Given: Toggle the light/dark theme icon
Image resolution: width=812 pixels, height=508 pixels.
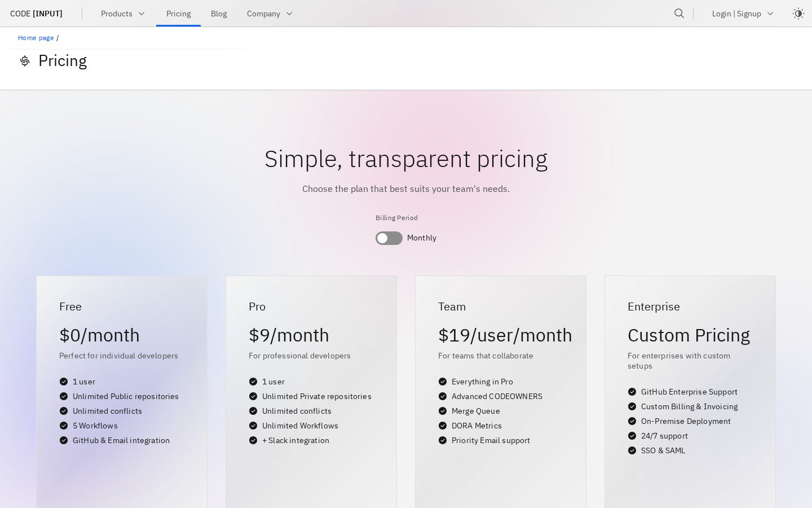Looking at the screenshot, I should coord(798,14).
